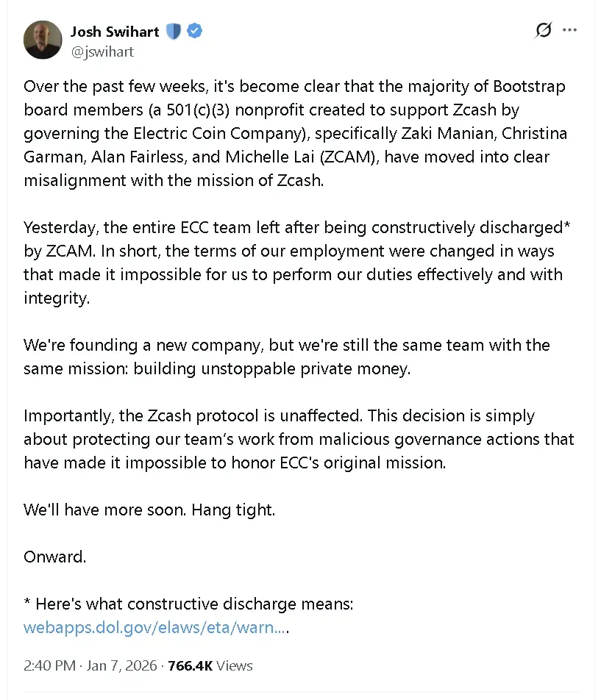Click the "Jan 7, 2026" date
The width and height of the screenshot is (601, 700).
[122, 665]
